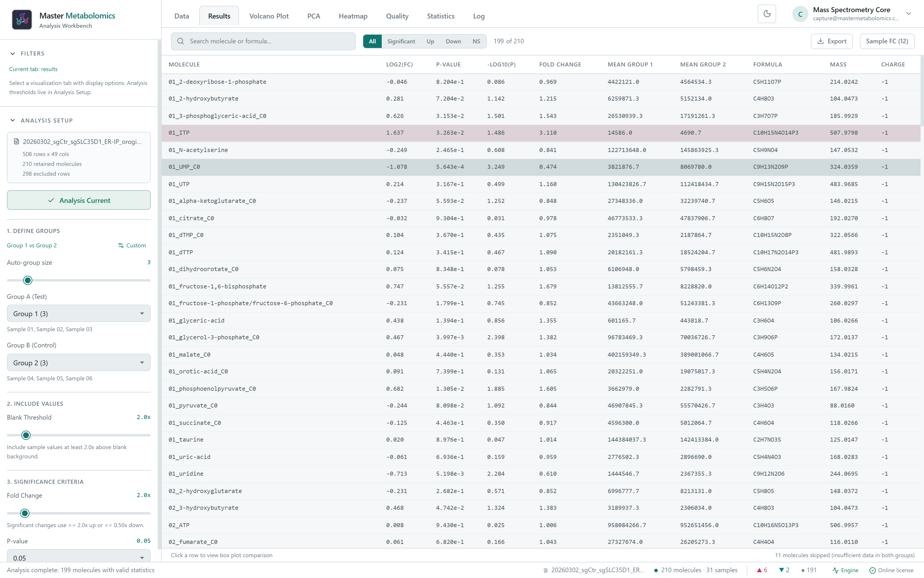Sort by the MEAN GROUP 1 column header
Screen dimensions: 924x578
[630, 65]
